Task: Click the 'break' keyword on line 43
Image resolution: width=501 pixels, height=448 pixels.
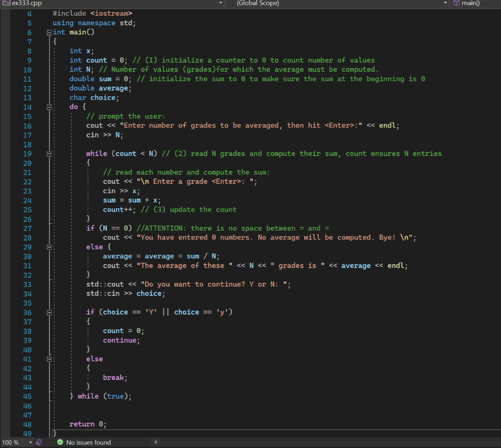Action: point(114,378)
